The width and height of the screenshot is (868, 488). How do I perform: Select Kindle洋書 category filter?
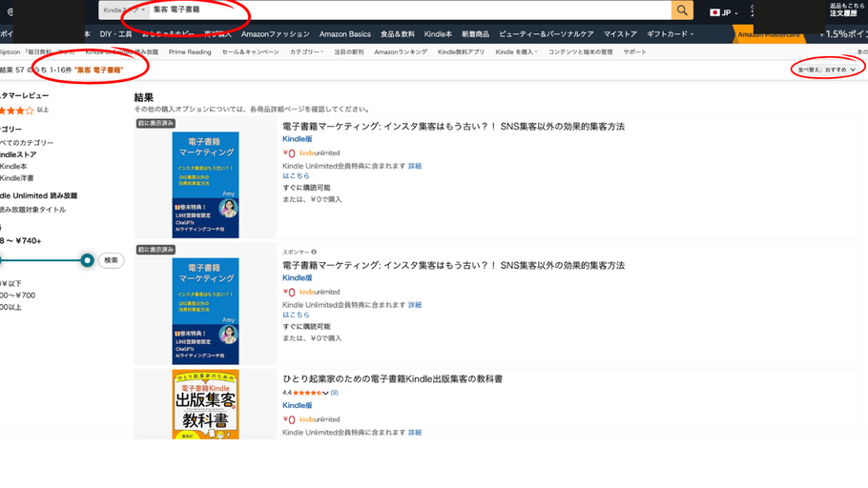(16, 178)
